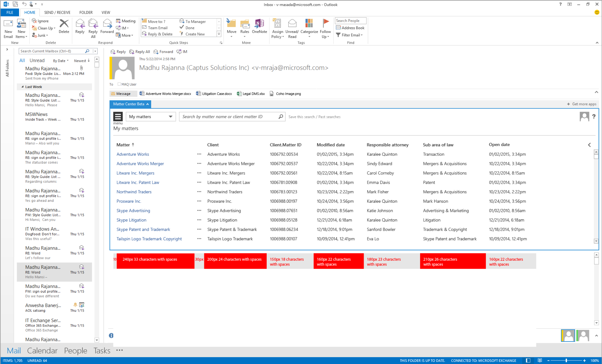Adjust the zoom slider in status bar
Screen dimensions: 602x364
tap(566, 360)
